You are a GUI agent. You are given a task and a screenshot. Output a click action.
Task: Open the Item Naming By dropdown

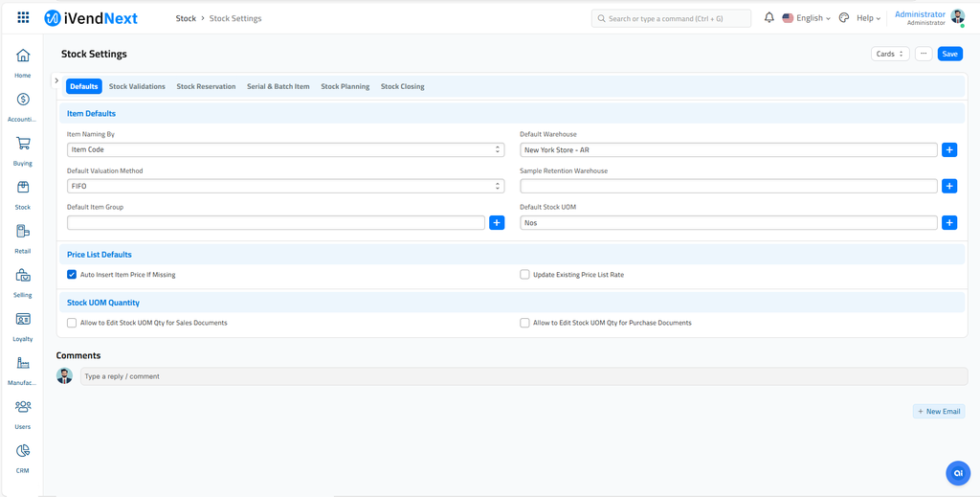(285, 150)
